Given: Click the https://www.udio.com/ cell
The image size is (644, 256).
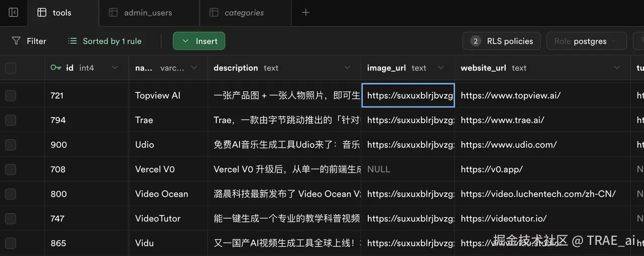Looking at the screenshot, I should tap(542, 145).
